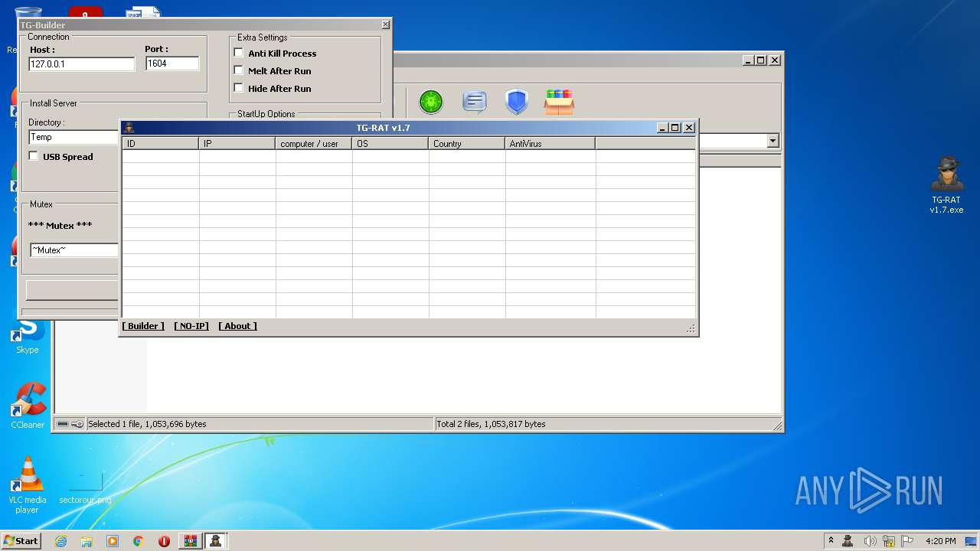Click the Directory field containing Temp
This screenshot has height=551, width=980.
click(74, 138)
